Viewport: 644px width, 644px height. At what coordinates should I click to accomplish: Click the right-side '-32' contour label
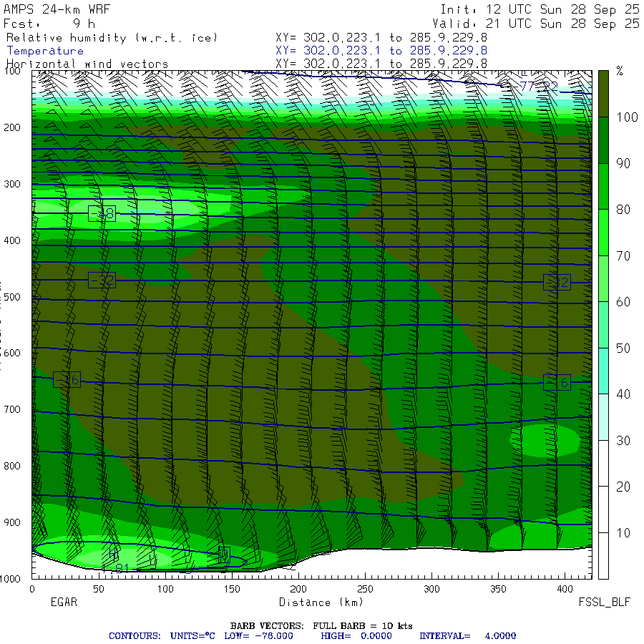pyautogui.click(x=557, y=283)
